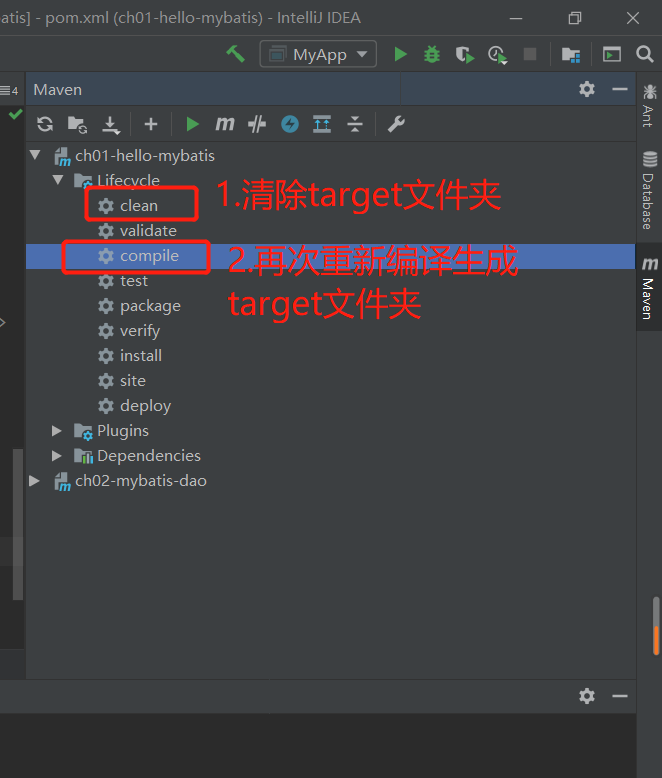Run MyApp with coverage shield icon
Screen dimensions: 662x778
(464, 54)
